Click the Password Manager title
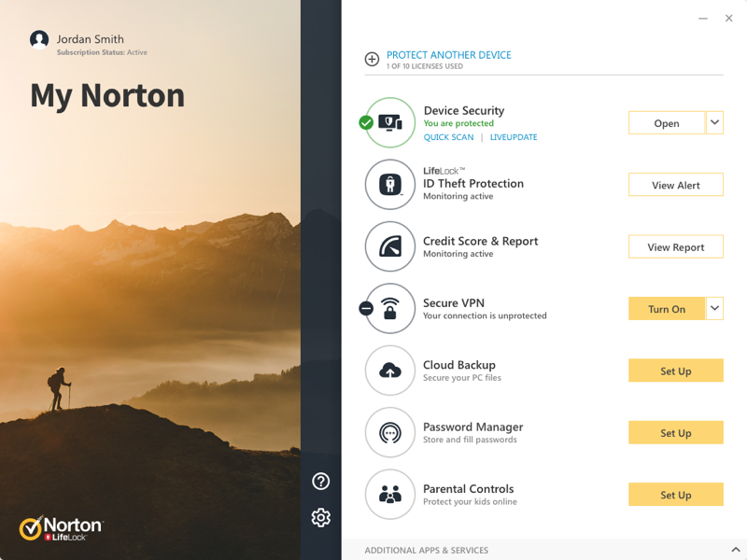Screen dimensions: 747x560 click(473, 427)
